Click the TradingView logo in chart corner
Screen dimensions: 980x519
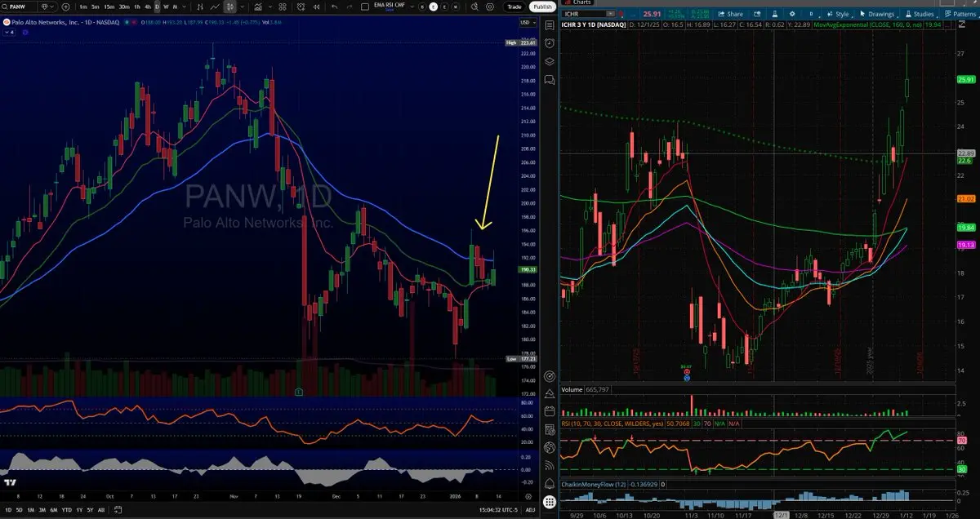pos(11,483)
